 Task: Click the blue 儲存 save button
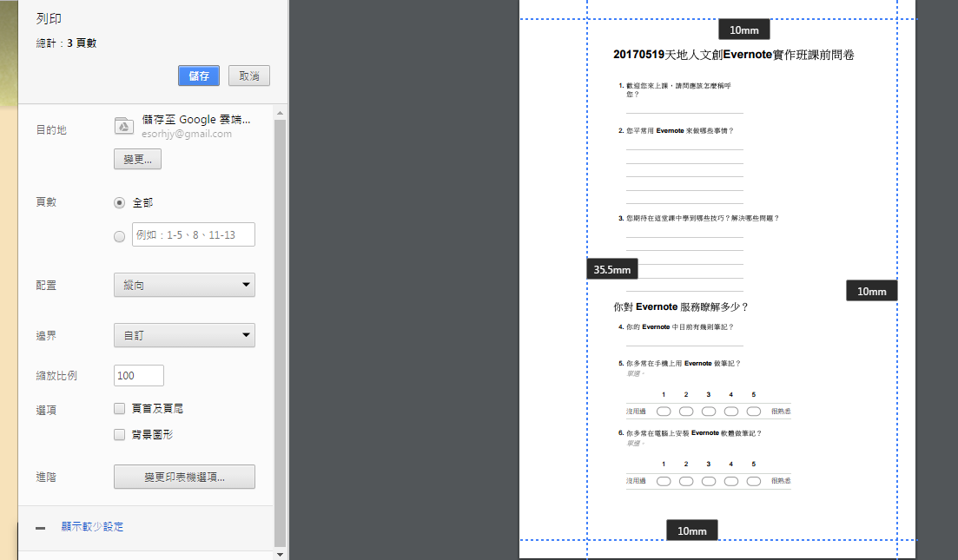click(199, 76)
